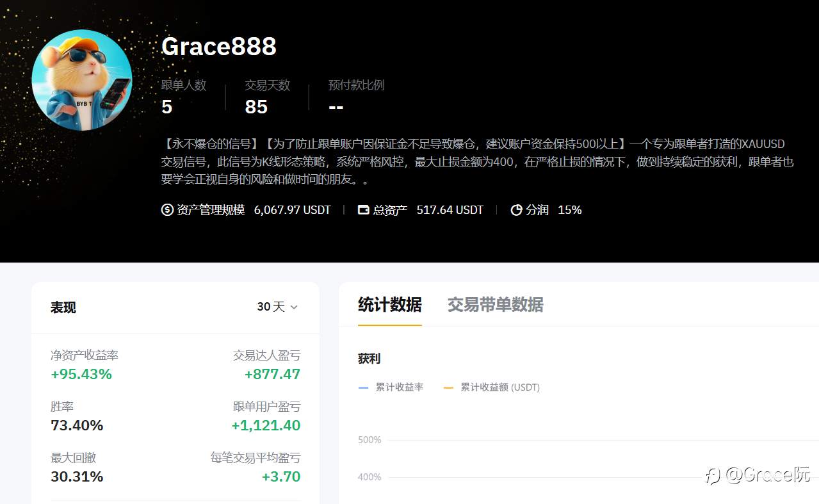Viewport: 819px width, 504px height.
Task: Click the Grace888 trader name
Action: [219, 47]
